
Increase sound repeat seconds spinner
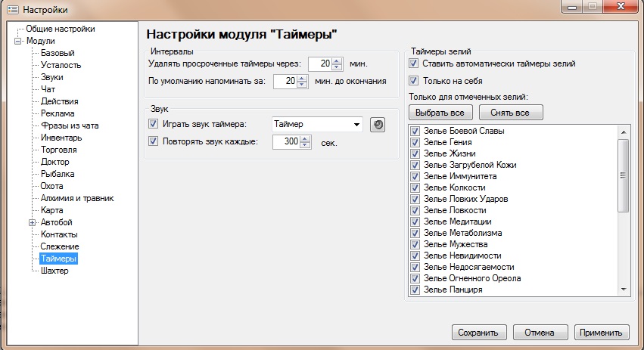click(x=305, y=138)
